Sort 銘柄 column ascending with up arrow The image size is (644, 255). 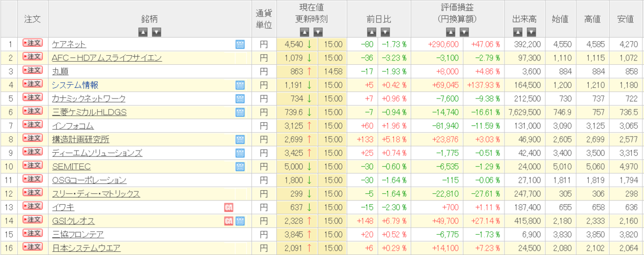click(x=143, y=32)
